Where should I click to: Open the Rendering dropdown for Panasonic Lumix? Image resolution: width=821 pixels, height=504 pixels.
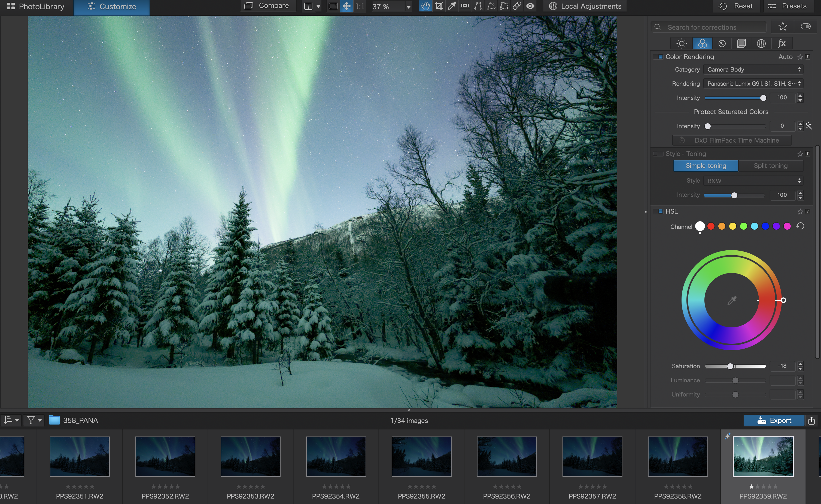753,83
